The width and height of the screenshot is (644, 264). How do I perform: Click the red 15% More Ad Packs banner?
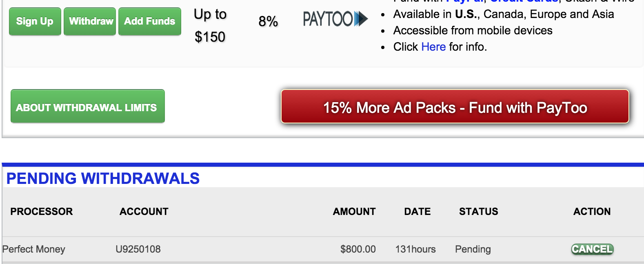point(455,107)
